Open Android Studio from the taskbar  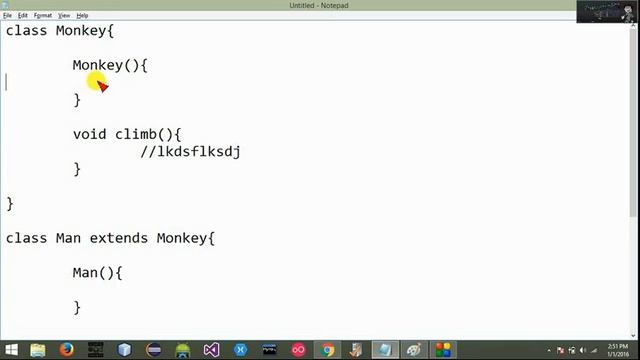(182, 350)
